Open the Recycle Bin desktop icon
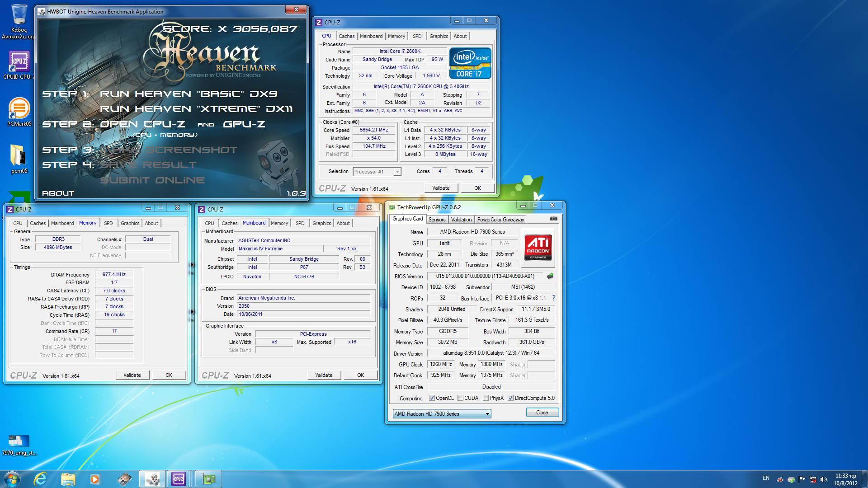The image size is (868, 488). 19,21
